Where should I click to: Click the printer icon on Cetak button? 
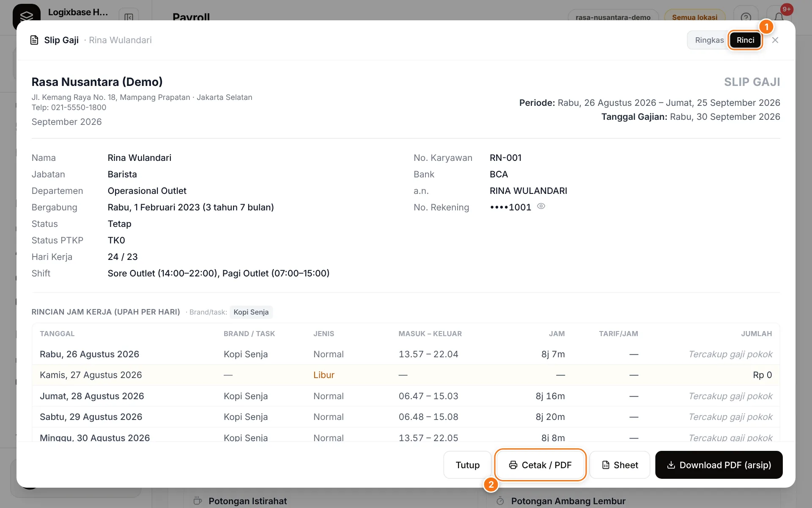513,465
